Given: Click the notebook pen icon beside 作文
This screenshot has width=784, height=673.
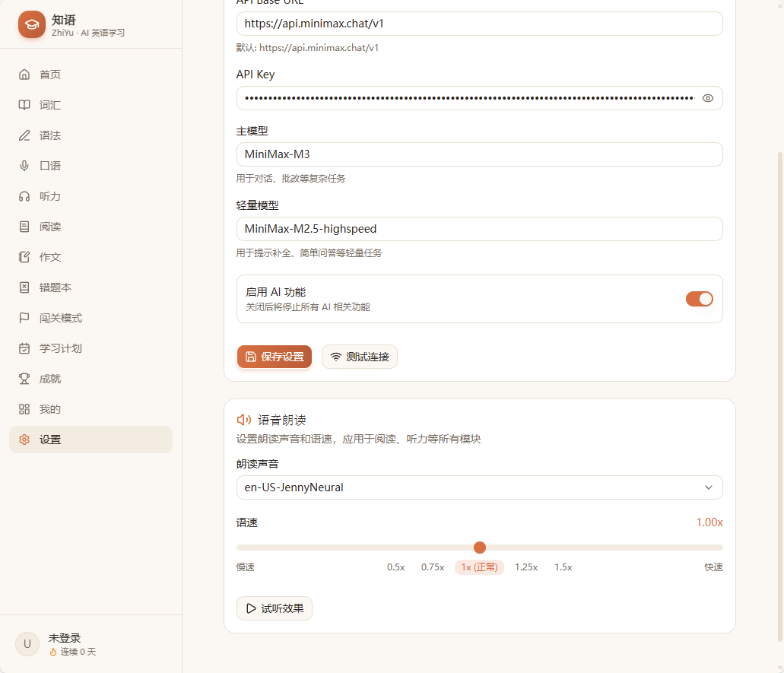Looking at the screenshot, I should coord(24,257).
